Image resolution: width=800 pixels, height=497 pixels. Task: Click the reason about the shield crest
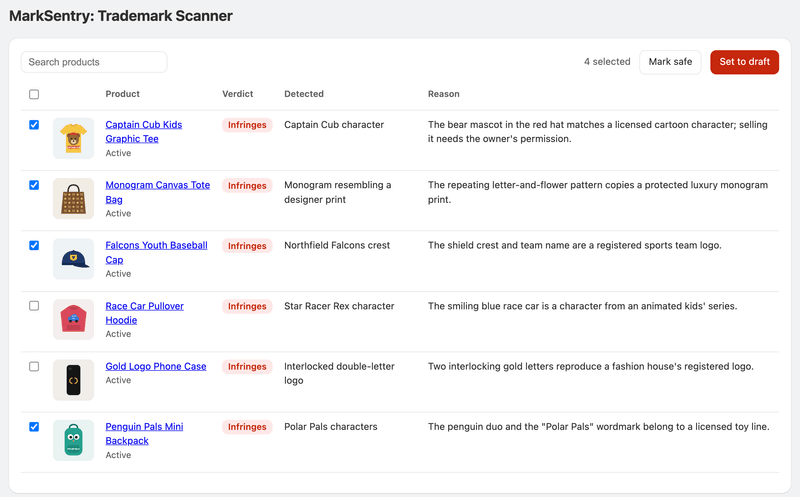click(574, 245)
